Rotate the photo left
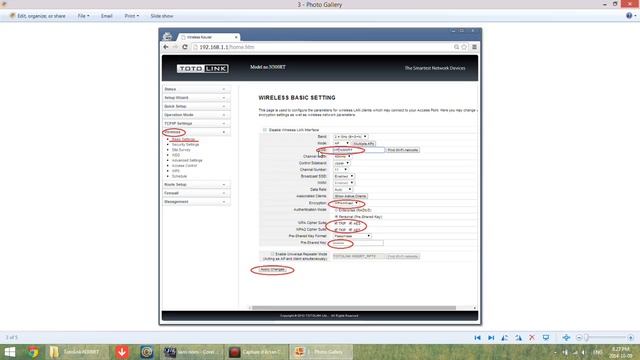 (505, 338)
